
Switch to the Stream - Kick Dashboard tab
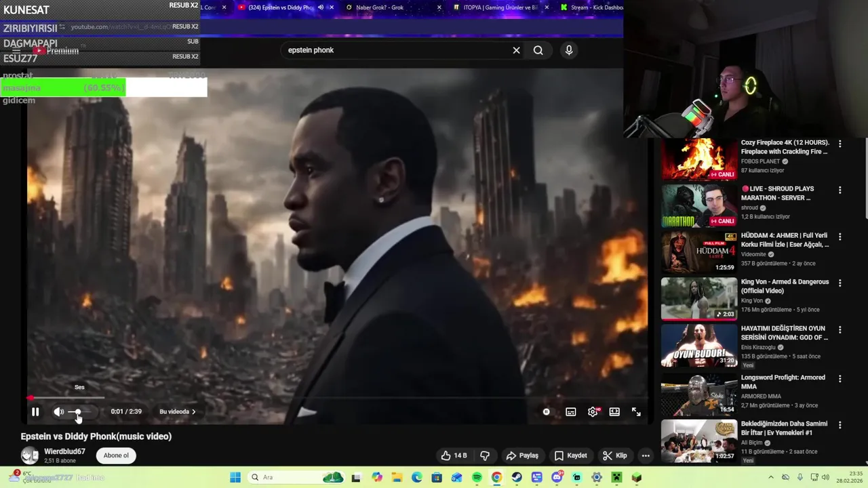click(590, 7)
